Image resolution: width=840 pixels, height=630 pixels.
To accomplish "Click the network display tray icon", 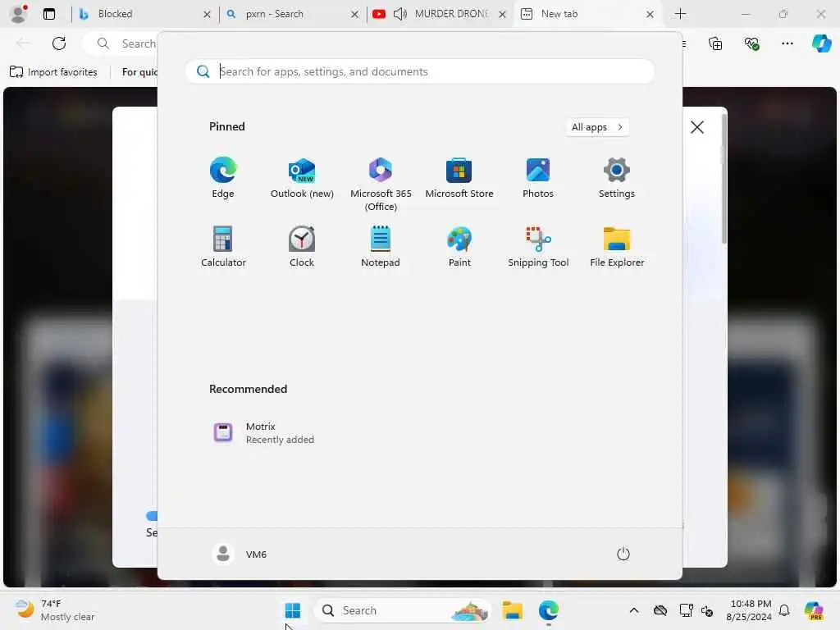I will [687, 610].
